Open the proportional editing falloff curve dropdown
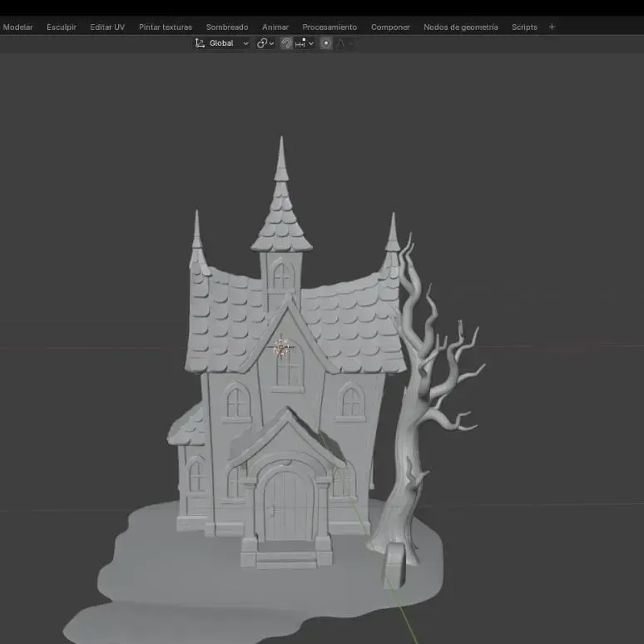The image size is (644, 644). [345, 43]
